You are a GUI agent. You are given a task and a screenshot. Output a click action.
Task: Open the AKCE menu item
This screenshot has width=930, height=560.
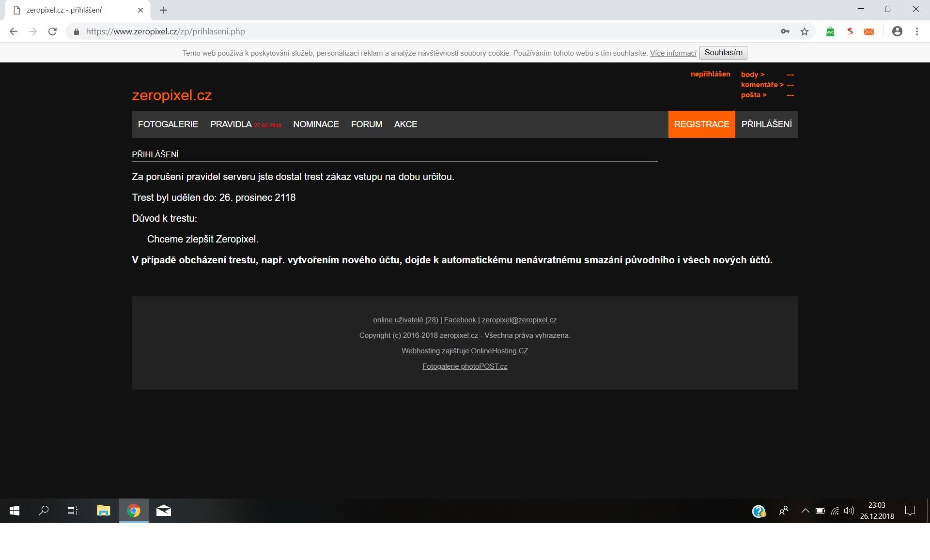point(405,124)
